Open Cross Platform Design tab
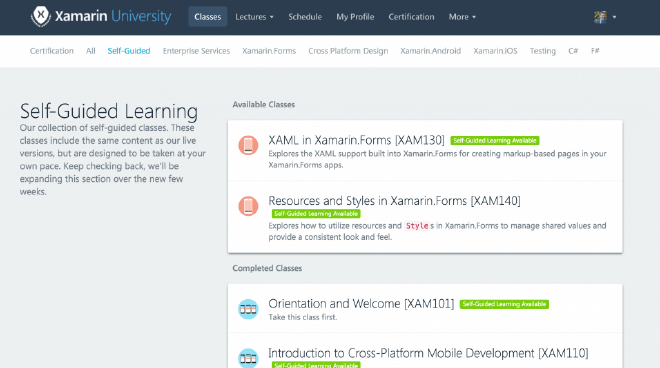 pos(348,51)
